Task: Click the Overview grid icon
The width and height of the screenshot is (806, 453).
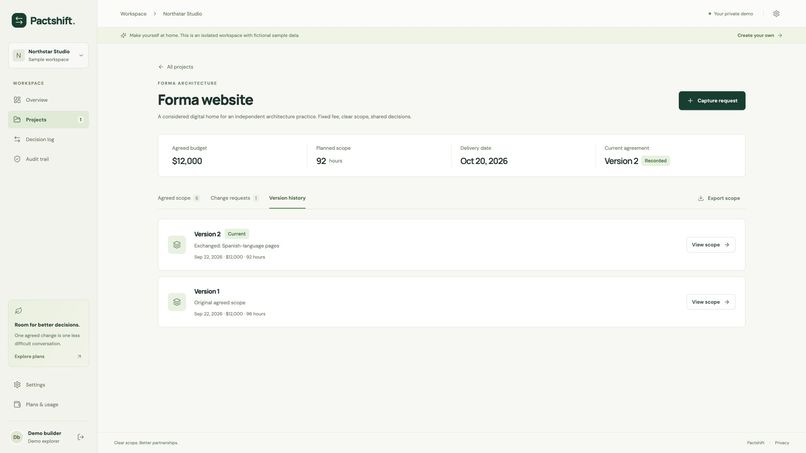Action: pyautogui.click(x=17, y=100)
